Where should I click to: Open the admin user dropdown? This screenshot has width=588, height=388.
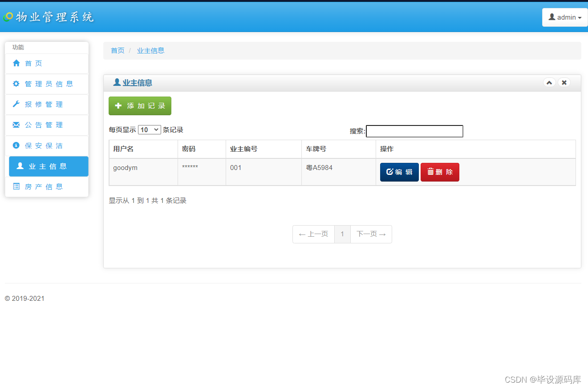coord(565,17)
